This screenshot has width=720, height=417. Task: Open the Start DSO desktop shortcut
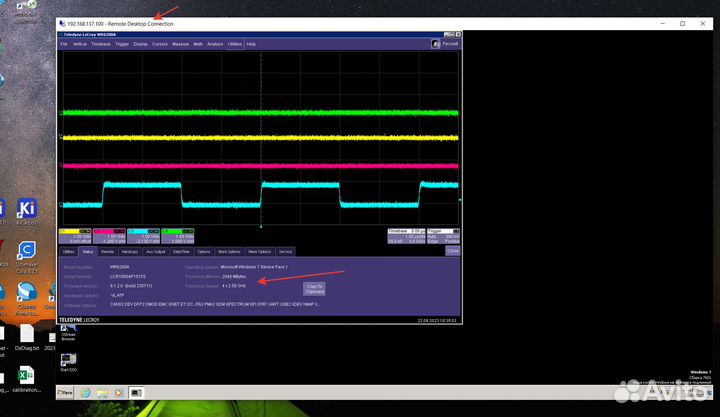[x=68, y=362]
